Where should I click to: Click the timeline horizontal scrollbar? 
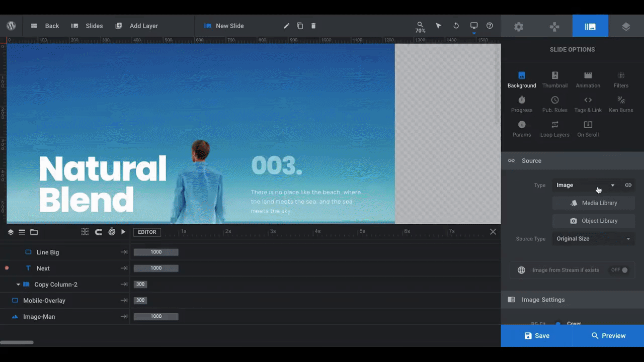pos(17,342)
